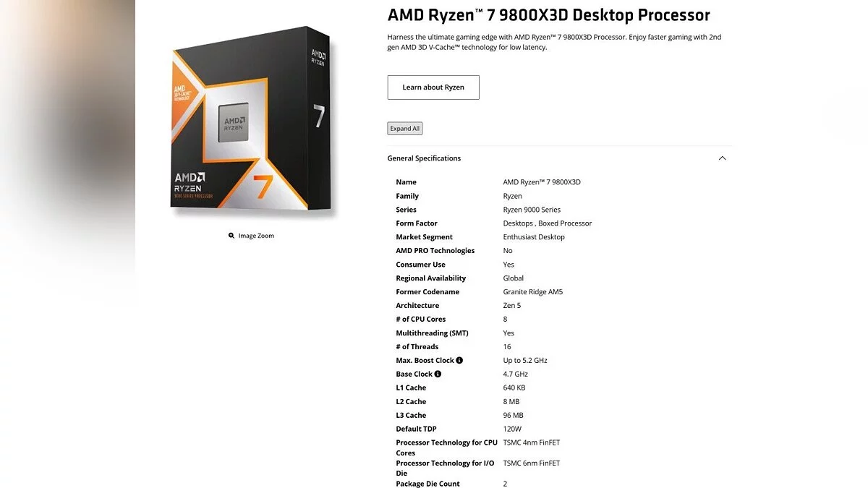Viewport: 868px width, 488px height.
Task: Select the Granite Ridge AM5 codename value
Action: [x=533, y=292]
